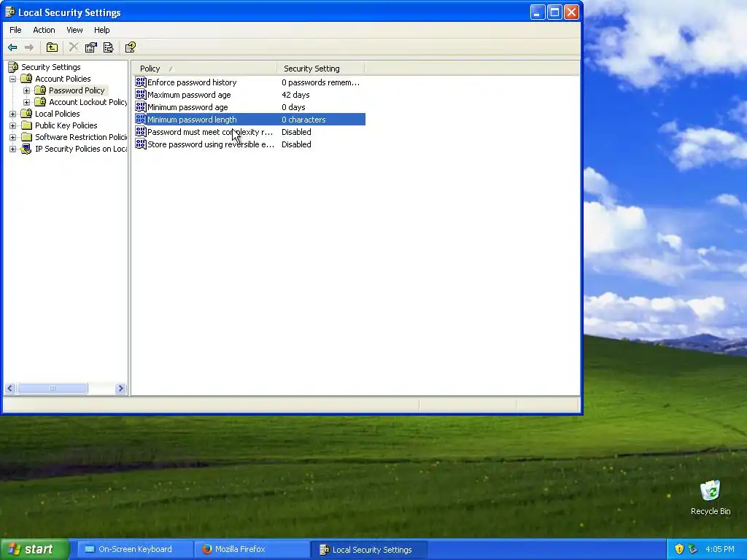Image resolution: width=747 pixels, height=560 pixels.
Task: Click the Security Settings root tree icon
Action: point(13,67)
